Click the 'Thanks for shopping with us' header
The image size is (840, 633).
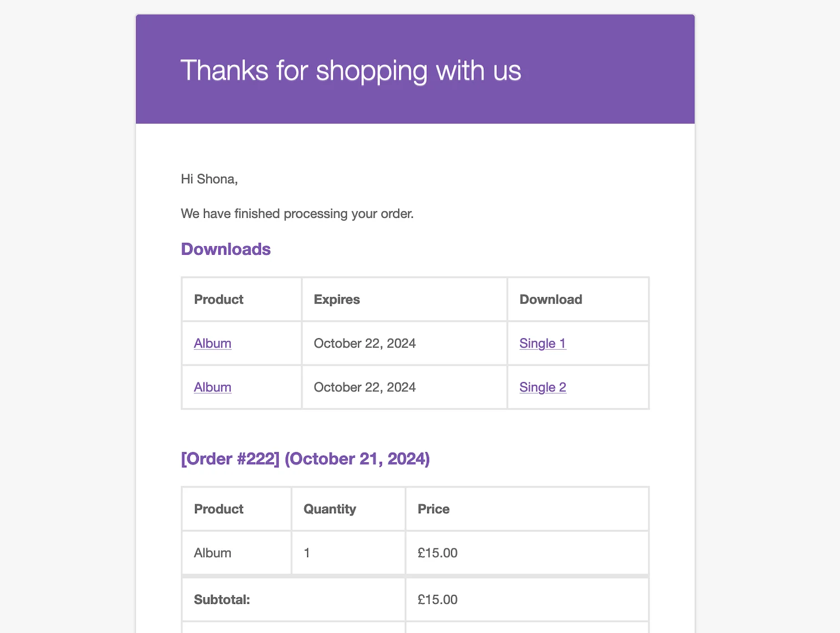click(351, 71)
